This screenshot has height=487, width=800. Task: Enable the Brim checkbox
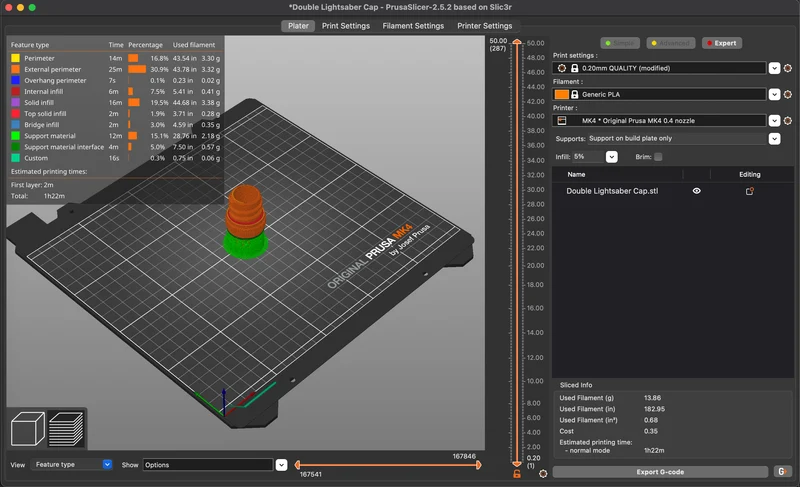click(658, 157)
